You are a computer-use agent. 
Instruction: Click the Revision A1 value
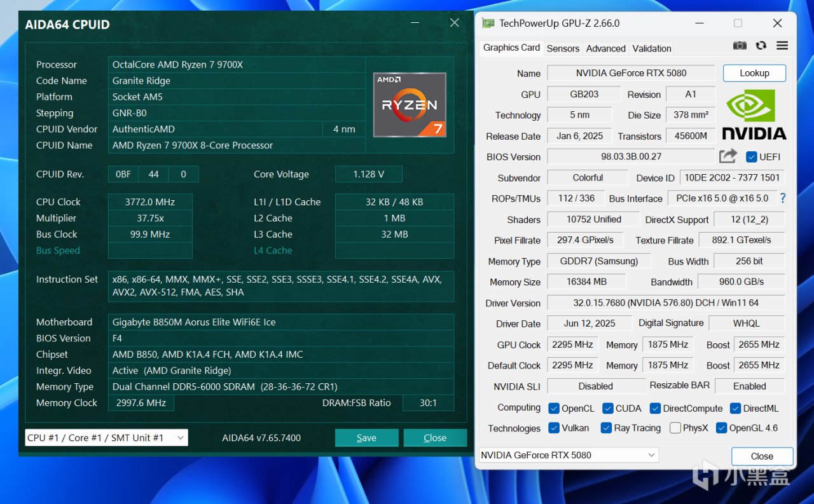(691, 94)
